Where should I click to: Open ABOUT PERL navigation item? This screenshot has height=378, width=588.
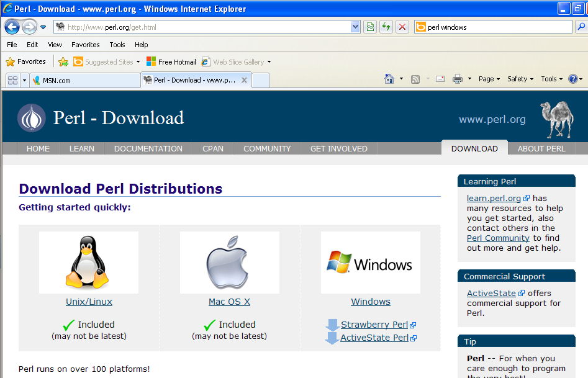click(541, 148)
